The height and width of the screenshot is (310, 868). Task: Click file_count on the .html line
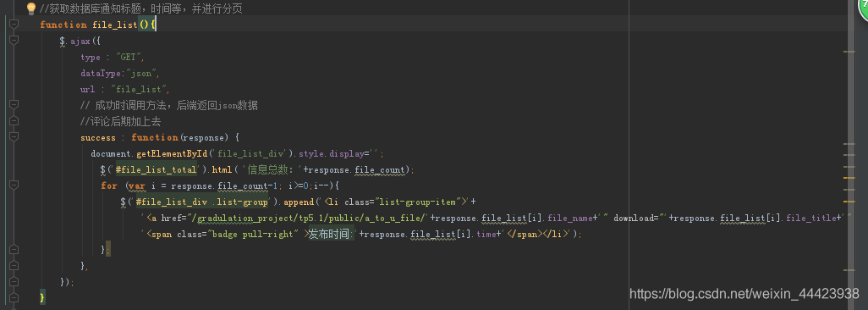[380, 169]
